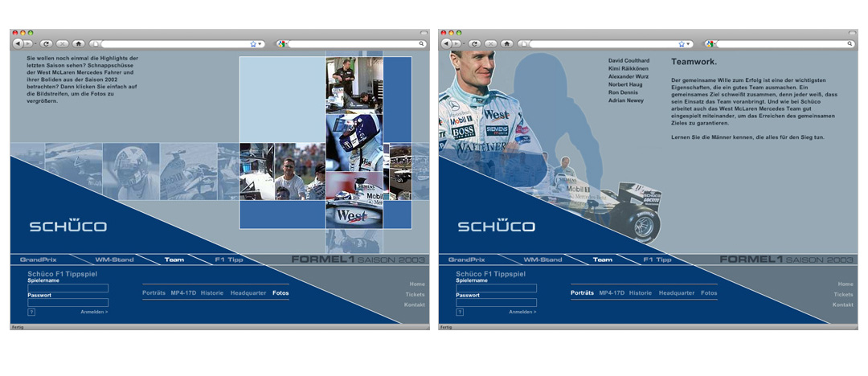The height and width of the screenshot is (376, 868).
Task: Open the home page from Fotos window toolbar
Action: point(79,43)
